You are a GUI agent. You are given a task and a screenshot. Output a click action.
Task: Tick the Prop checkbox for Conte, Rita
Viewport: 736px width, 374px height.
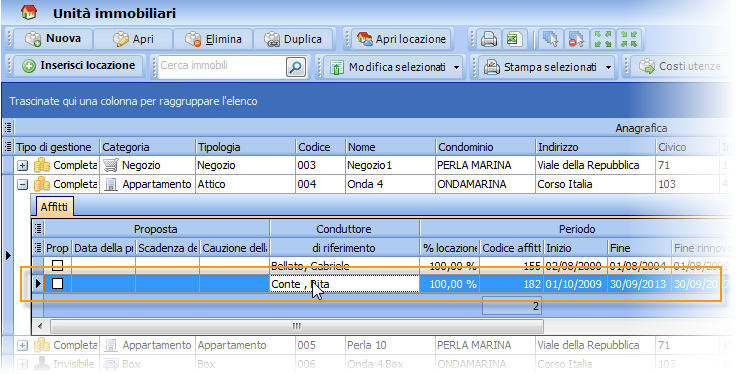57,283
